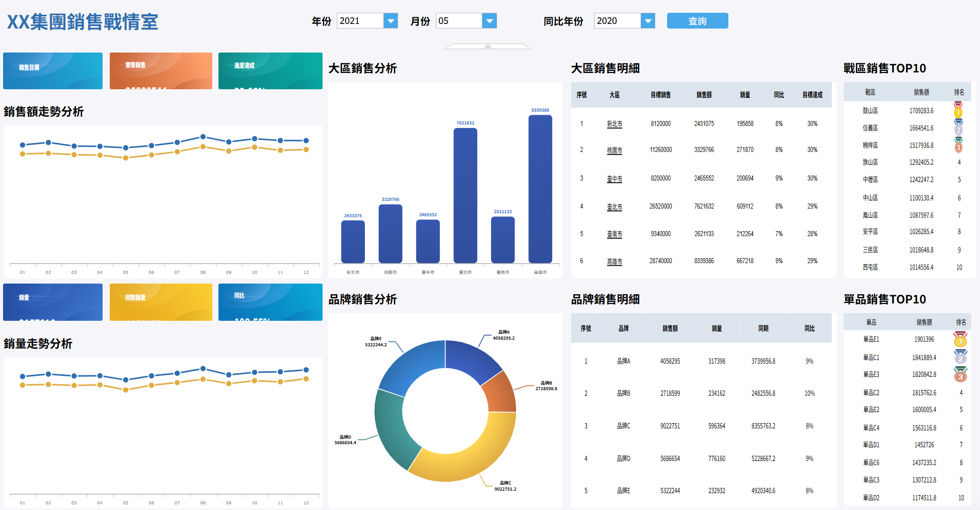
Task: Click the 目標達成 column header
Action: 812,95
